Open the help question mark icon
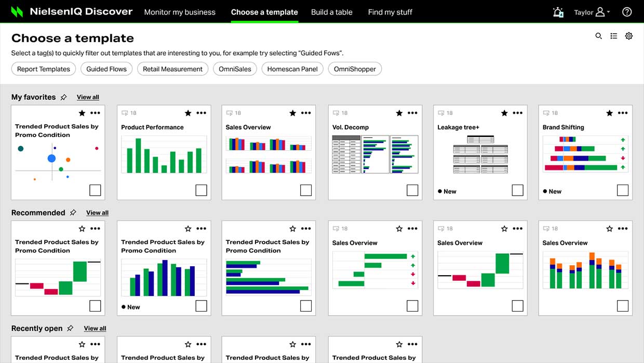Screen dimensions: 644x363 627,12
